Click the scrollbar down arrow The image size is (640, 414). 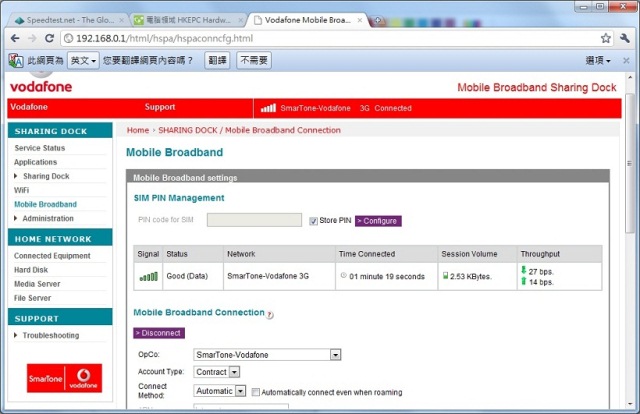pos(630,404)
